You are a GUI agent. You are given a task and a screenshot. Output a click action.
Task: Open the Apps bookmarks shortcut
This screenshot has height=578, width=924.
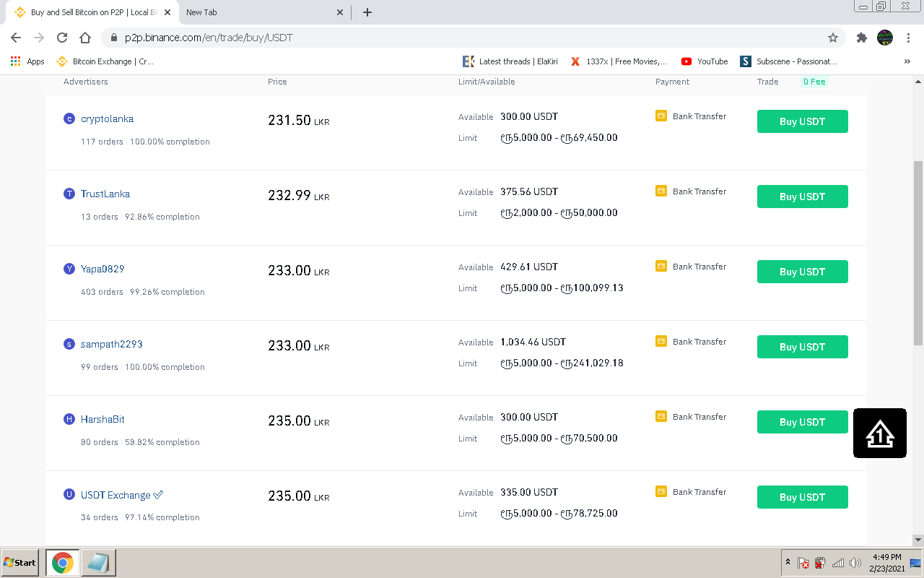pyautogui.click(x=27, y=61)
